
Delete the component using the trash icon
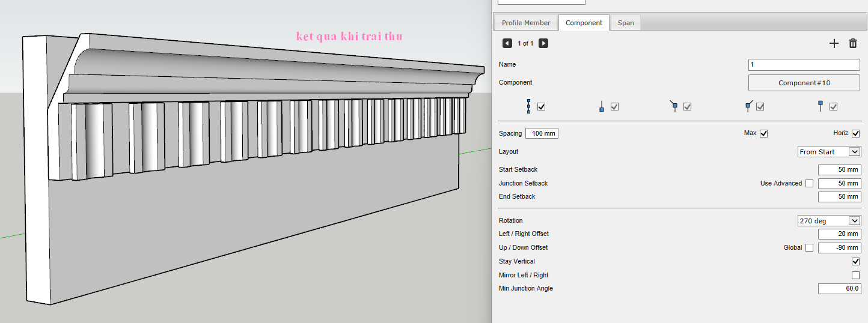[x=852, y=43]
